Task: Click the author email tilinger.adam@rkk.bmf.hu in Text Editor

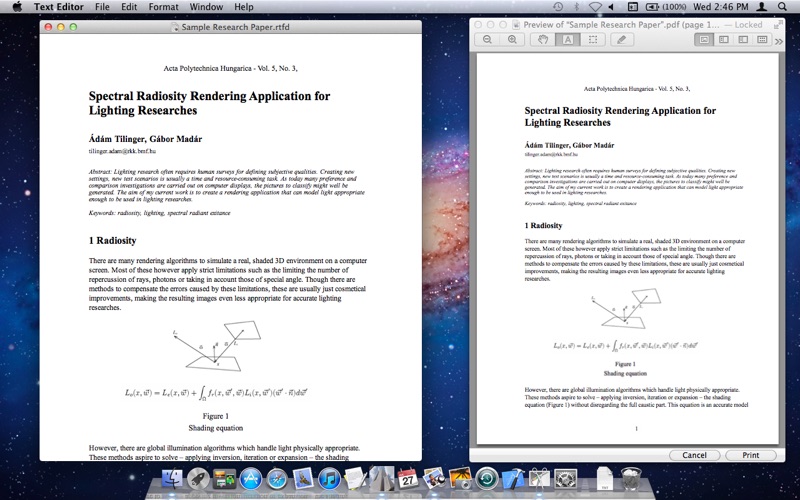Action: click(x=122, y=151)
